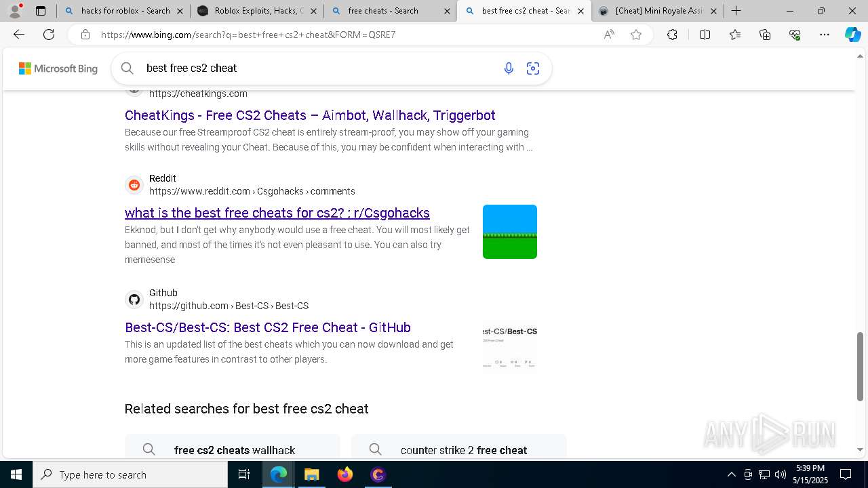This screenshot has height=488, width=868.
Task: Click the browser profile avatar icon
Action: 14,11
